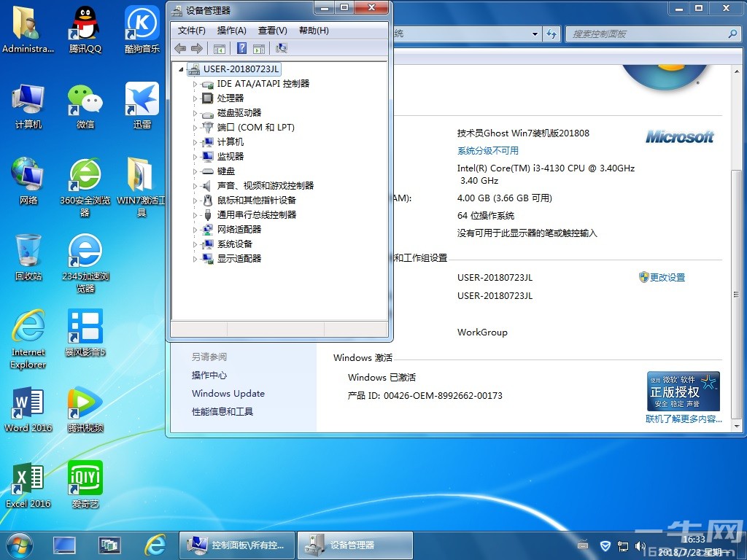
Task: Open the 操作(A) menu
Action: point(230,30)
